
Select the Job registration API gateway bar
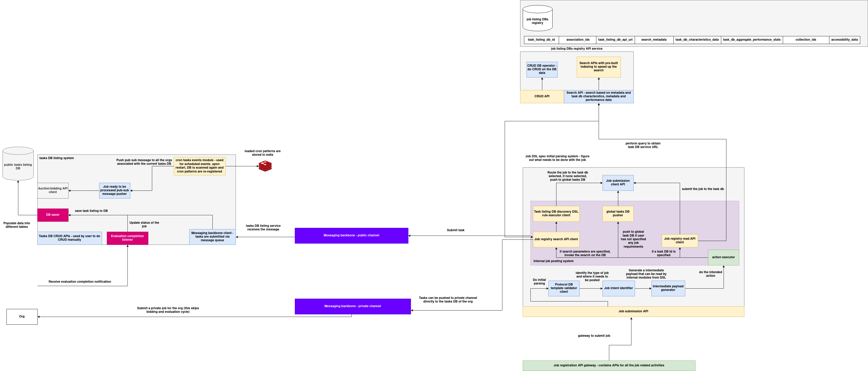608,365
